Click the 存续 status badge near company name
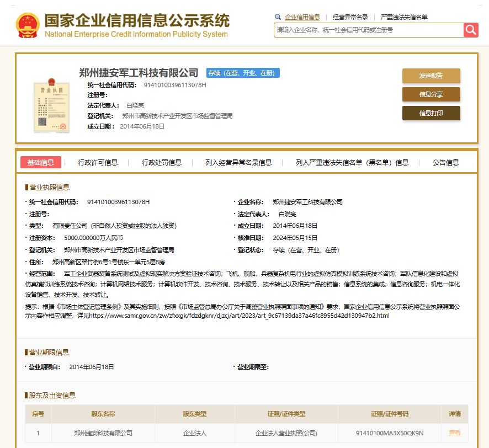Viewport: 489px width, 448px height. 243,73
